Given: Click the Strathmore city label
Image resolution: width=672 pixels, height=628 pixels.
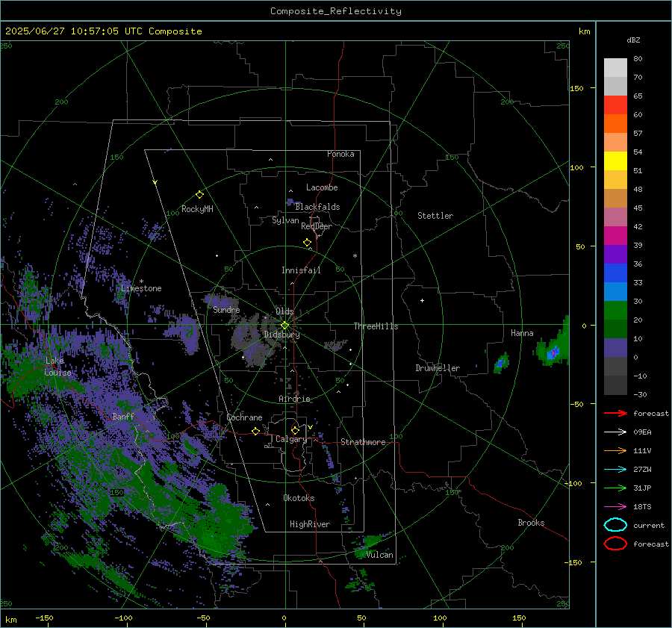Looking at the screenshot, I should click(363, 442).
